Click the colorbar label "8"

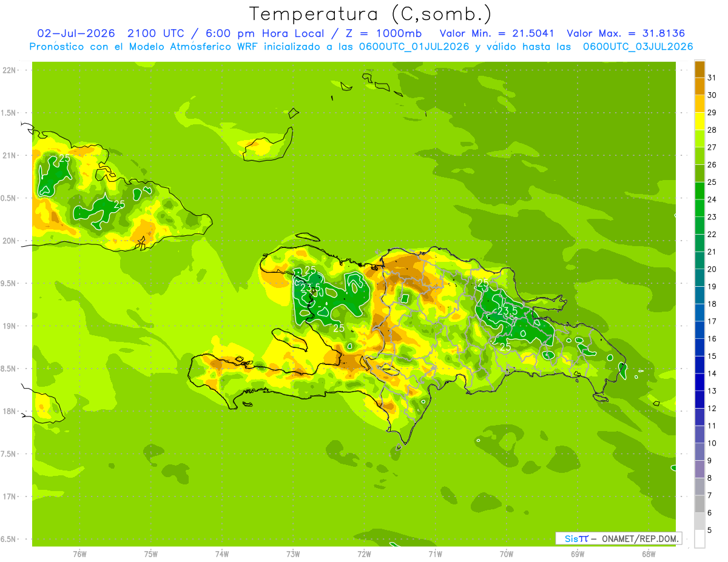[x=710, y=478]
